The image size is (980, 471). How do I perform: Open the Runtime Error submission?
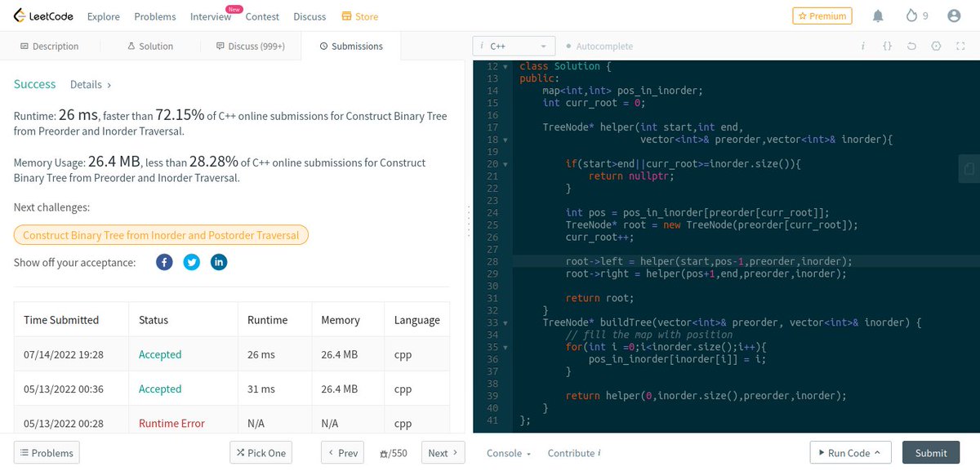(171, 423)
